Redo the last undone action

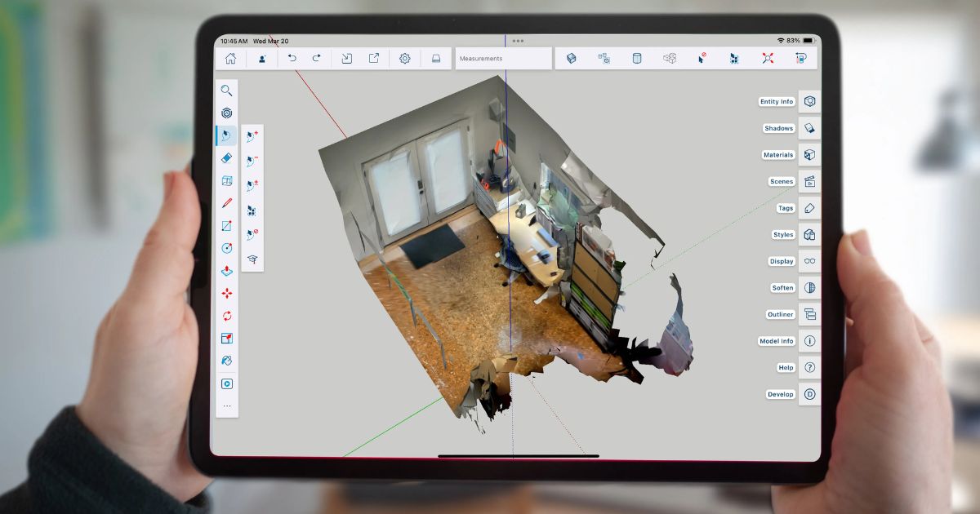316,59
